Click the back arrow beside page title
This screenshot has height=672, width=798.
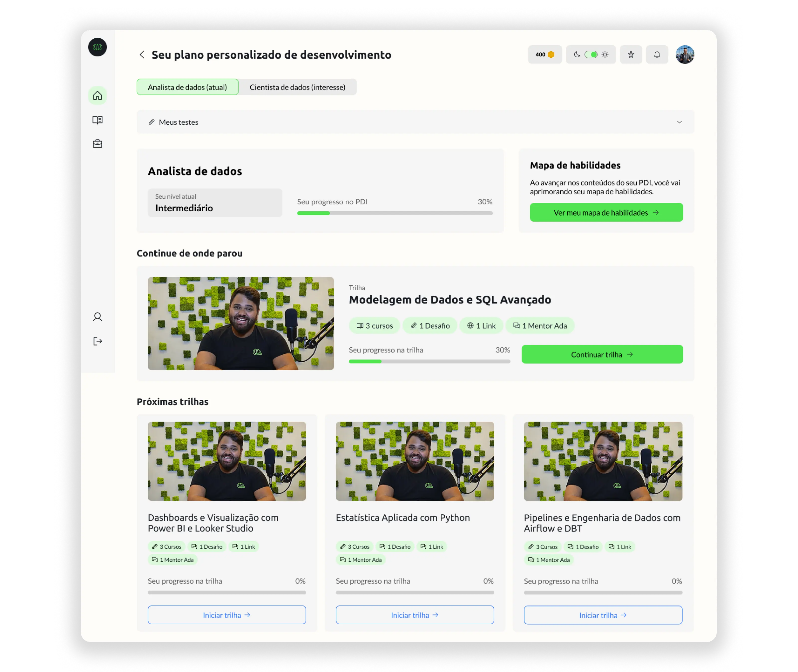coord(142,55)
